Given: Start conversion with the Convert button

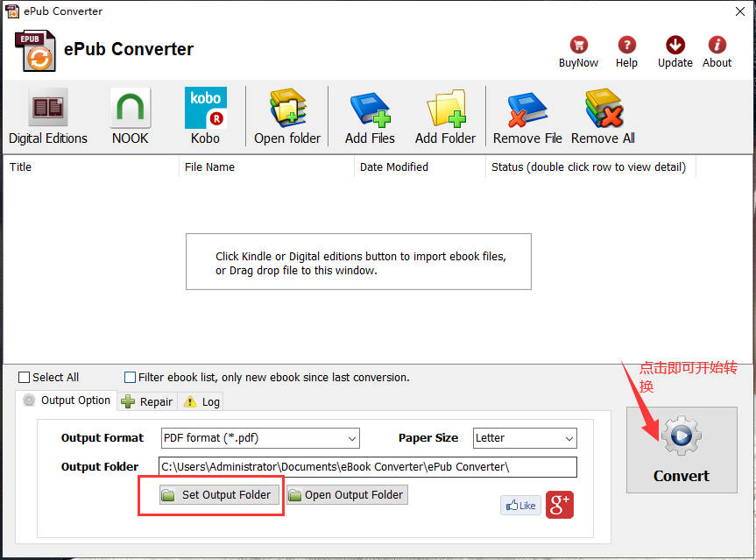Looking at the screenshot, I should (x=682, y=450).
